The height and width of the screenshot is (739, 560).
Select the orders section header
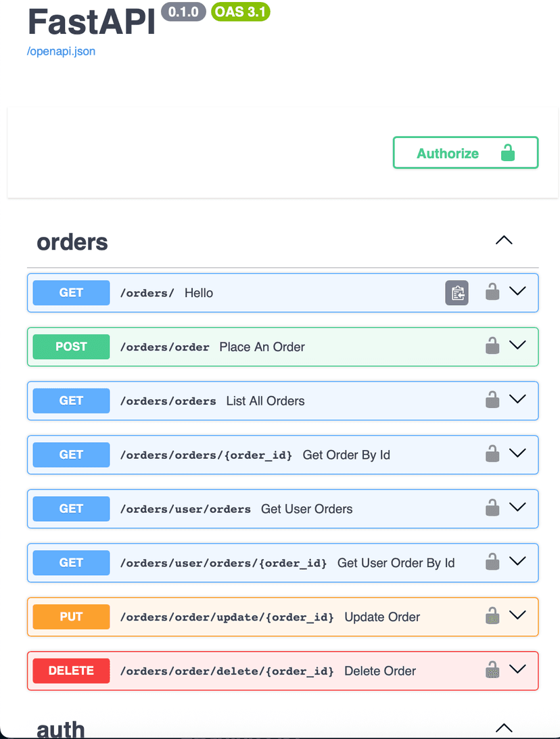[x=72, y=242]
